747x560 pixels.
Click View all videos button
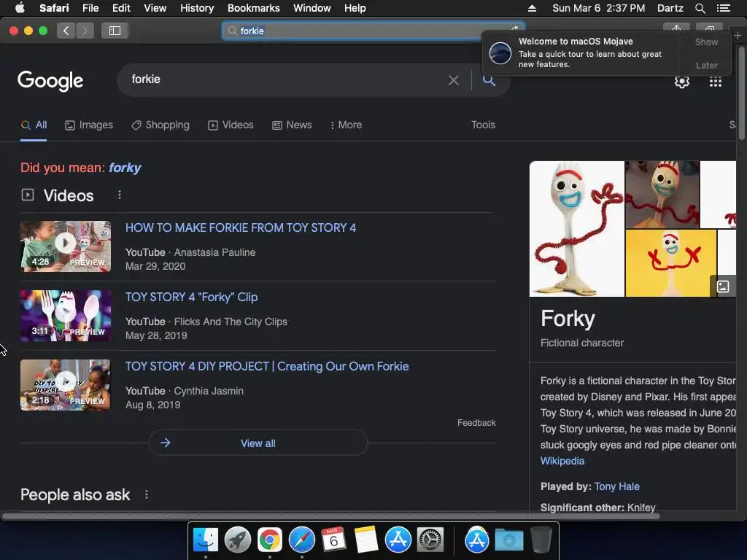pyautogui.click(x=258, y=443)
